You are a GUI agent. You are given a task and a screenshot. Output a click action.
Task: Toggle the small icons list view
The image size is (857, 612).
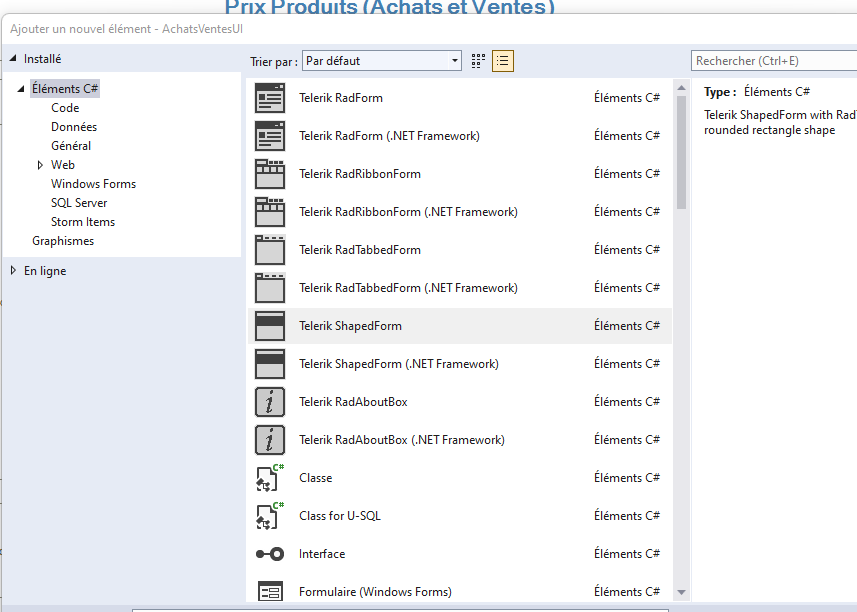click(502, 60)
